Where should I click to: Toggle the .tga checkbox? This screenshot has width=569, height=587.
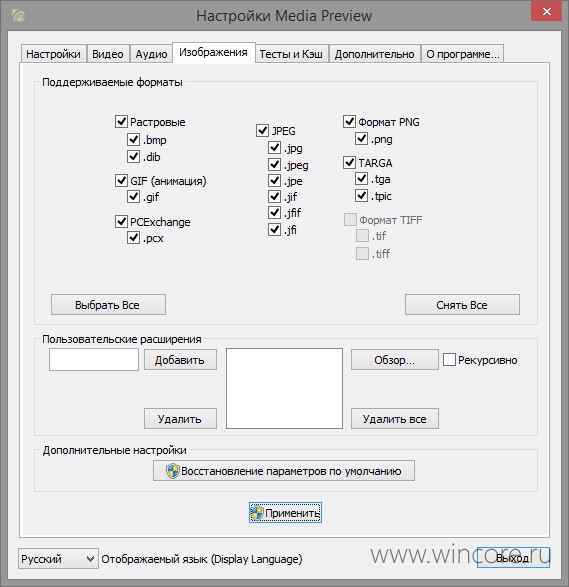(x=361, y=179)
